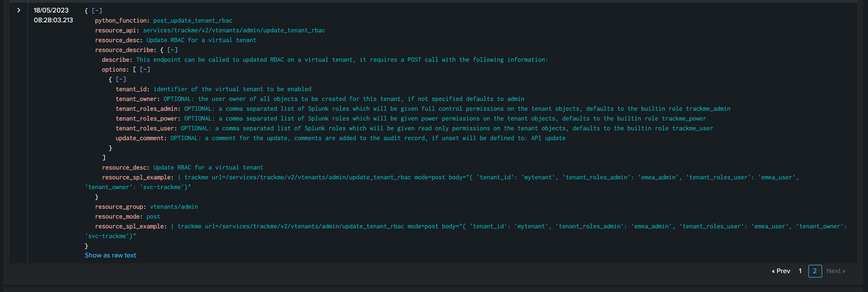The height and width of the screenshot is (292, 868).
Task: Select the post_update_tenant_rbac function value
Action: (x=193, y=21)
